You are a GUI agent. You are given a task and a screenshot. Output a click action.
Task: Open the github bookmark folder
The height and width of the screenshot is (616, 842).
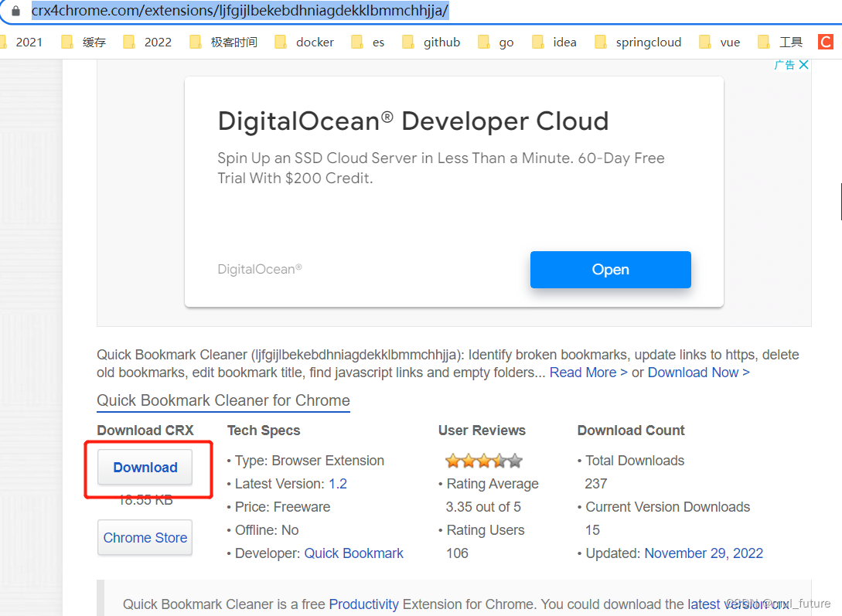(x=431, y=42)
